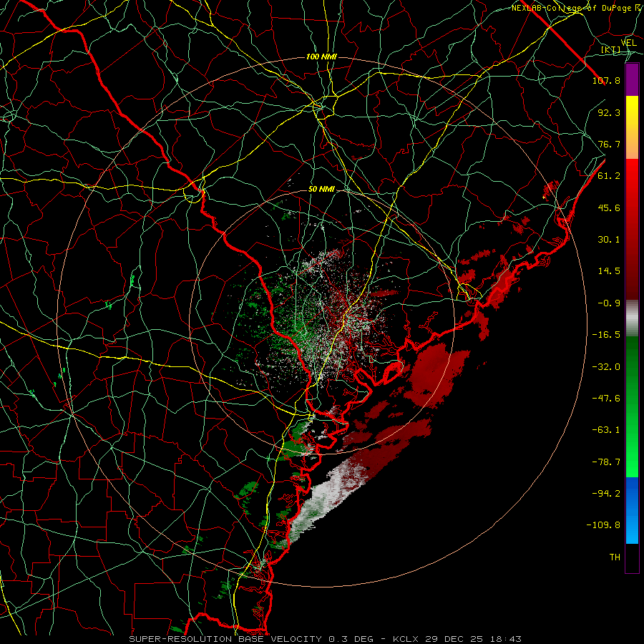Click the 76.7 velocity scale value
Image resolution: width=644 pixels, height=644 pixels.
coord(609,144)
